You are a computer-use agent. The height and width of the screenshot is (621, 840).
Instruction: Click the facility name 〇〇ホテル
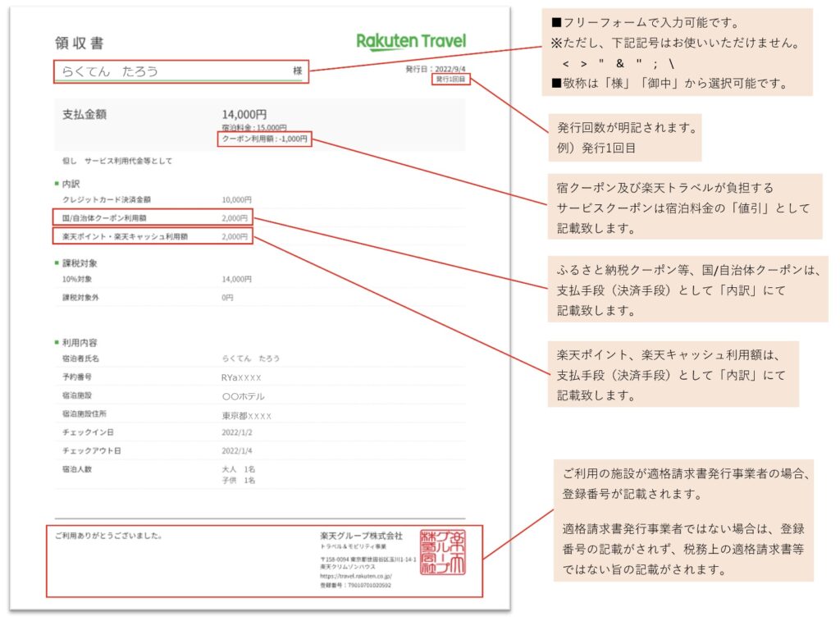243,396
